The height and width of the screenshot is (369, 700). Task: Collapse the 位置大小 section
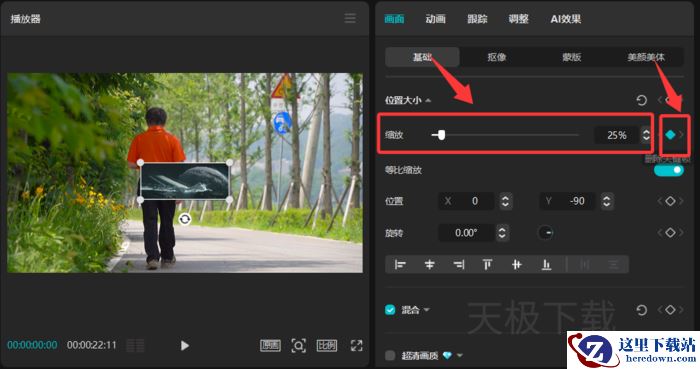(x=428, y=100)
